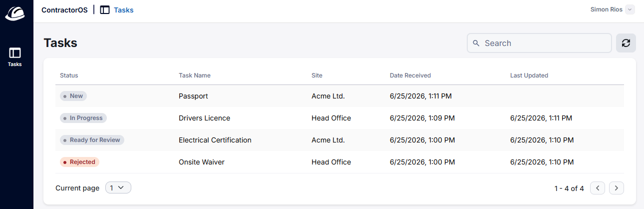Click the Current page label
644x209 pixels.
coord(77,188)
